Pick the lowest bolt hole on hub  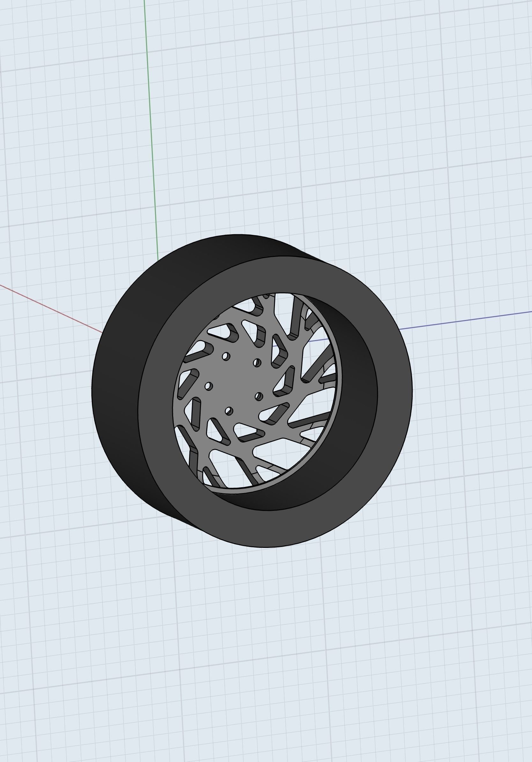[229, 411]
